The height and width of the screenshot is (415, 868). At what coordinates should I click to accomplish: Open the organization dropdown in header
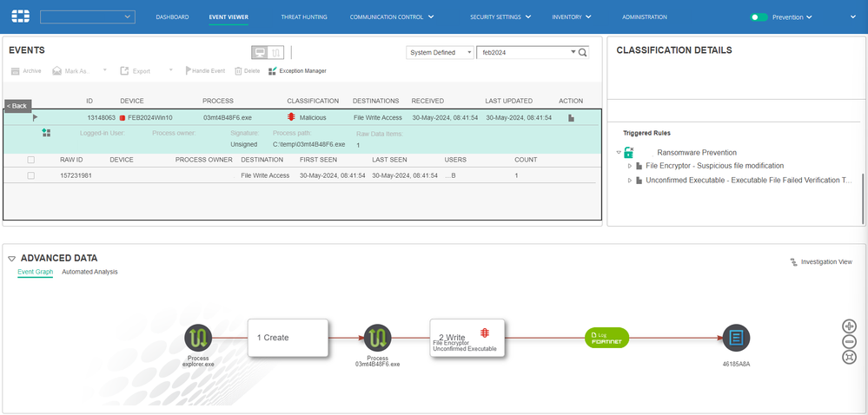click(88, 17)
